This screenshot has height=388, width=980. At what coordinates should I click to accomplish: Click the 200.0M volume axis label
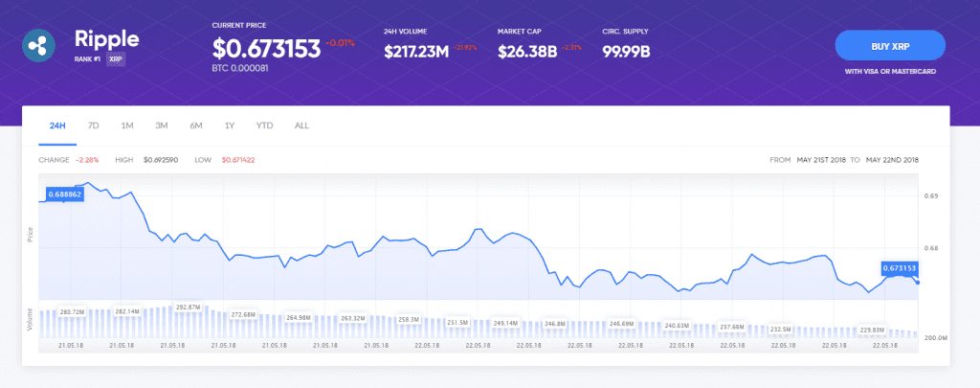[x=936, y=338]
